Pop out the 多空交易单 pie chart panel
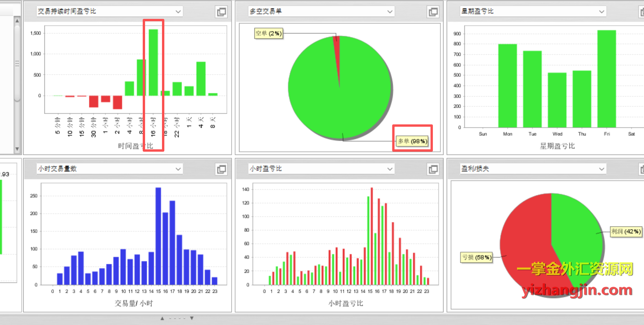644x325 pixels. [433, 12]
